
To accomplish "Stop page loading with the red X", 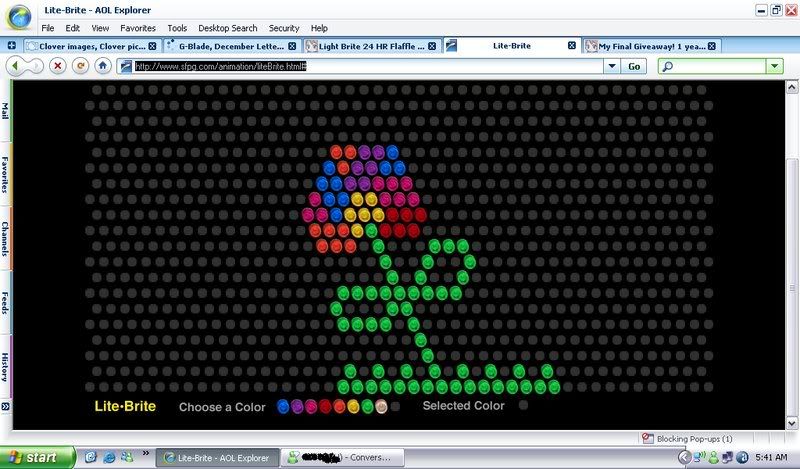I will [x=58, y=66].
